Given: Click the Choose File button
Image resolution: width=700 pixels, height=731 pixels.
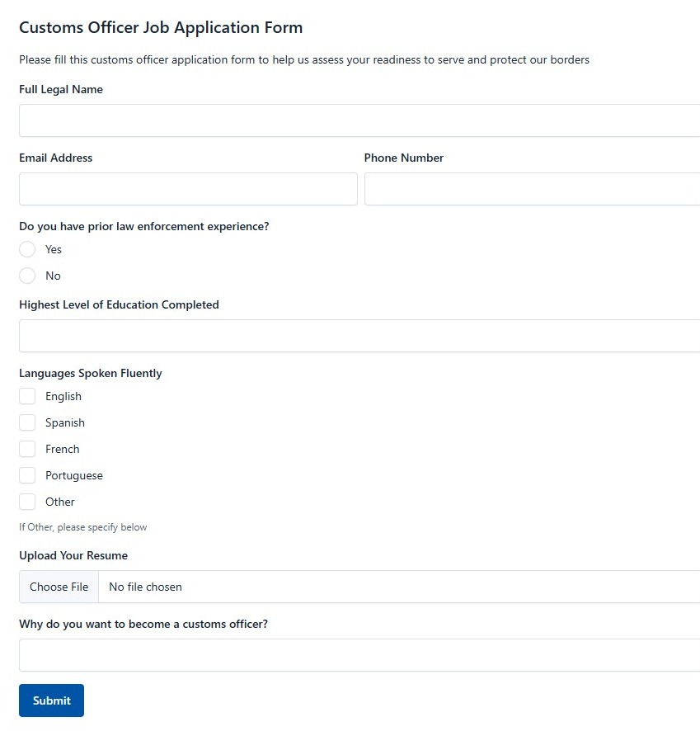Looking at the screenshot, I should pyautogui.click(x=59, y=587).
